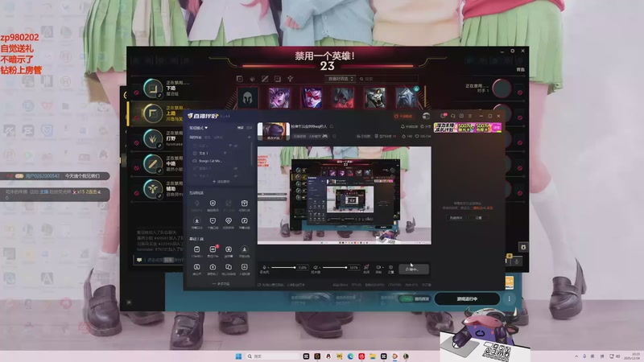The image size is (644, 362).
Task: Open the headset customer service icon
Action: tap(452, 116)
